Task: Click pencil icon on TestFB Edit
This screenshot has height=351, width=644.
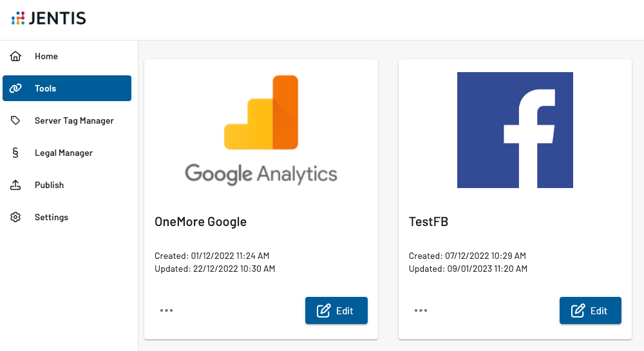Action: click(578, 310)
